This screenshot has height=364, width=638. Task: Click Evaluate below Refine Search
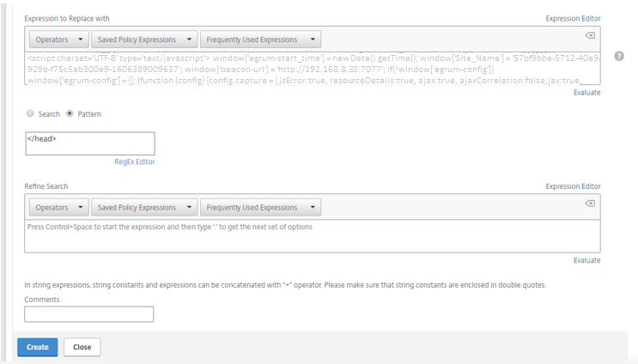586,260
